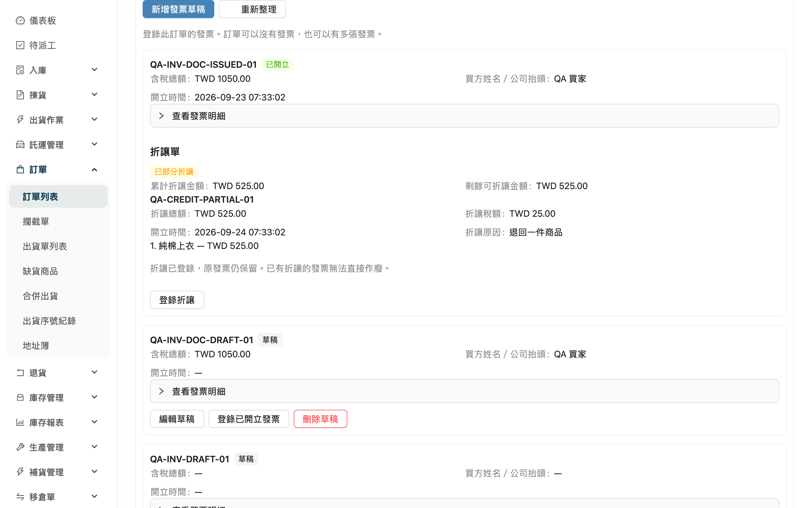
Task: Expand the 退貨 menu chevron
Action: pyautogui.click(x=94, y=372)
